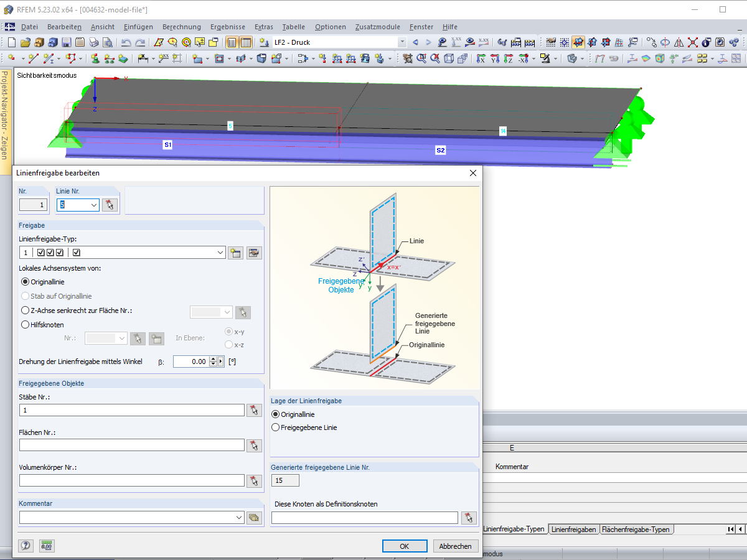The width and height of the screenshot is (747, 560).
Task: Open the Kommentar dropdown
Action: 239,518
